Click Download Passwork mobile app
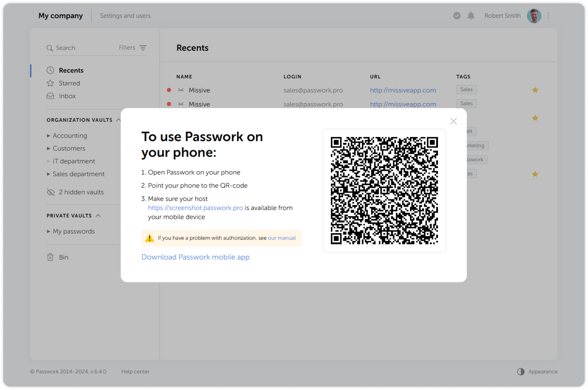 (195, 257)
